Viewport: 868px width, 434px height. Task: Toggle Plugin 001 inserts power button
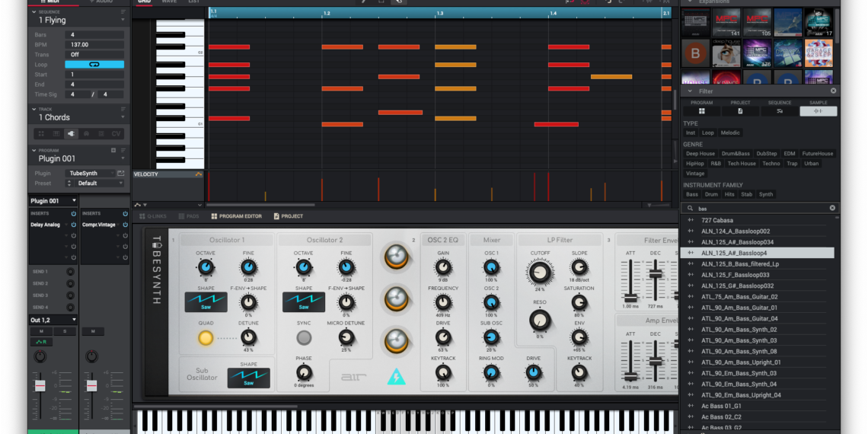point(73,213)
